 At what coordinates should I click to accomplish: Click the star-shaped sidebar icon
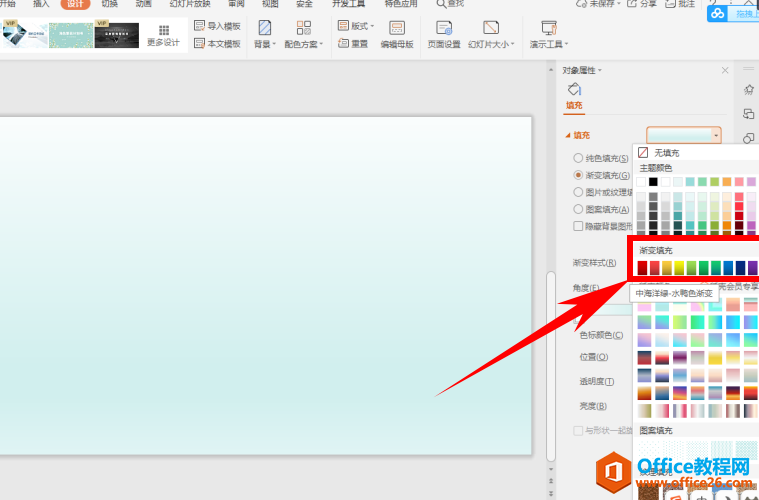(x=749, y=90)
